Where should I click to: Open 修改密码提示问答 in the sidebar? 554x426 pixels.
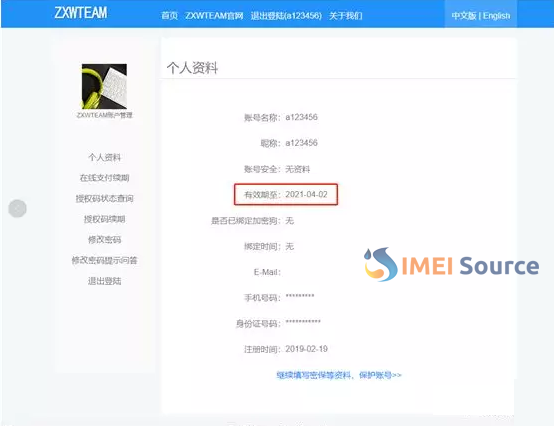coord(104,260)
